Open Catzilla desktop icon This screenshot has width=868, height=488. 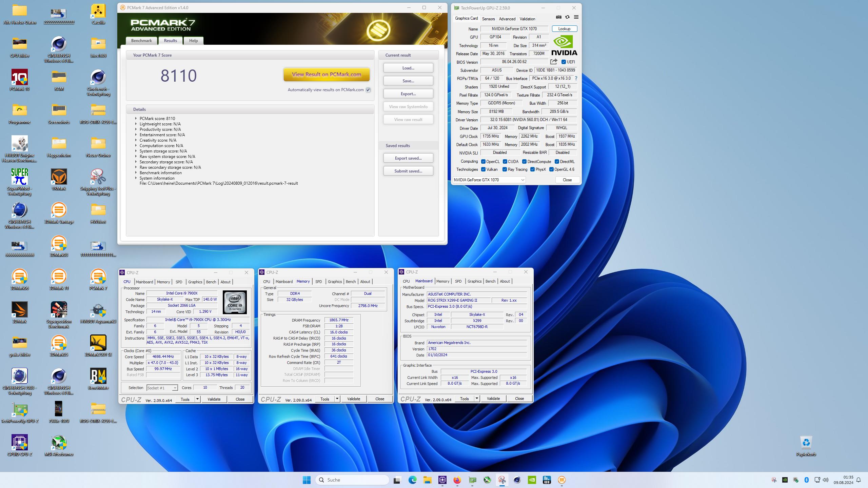98,15
